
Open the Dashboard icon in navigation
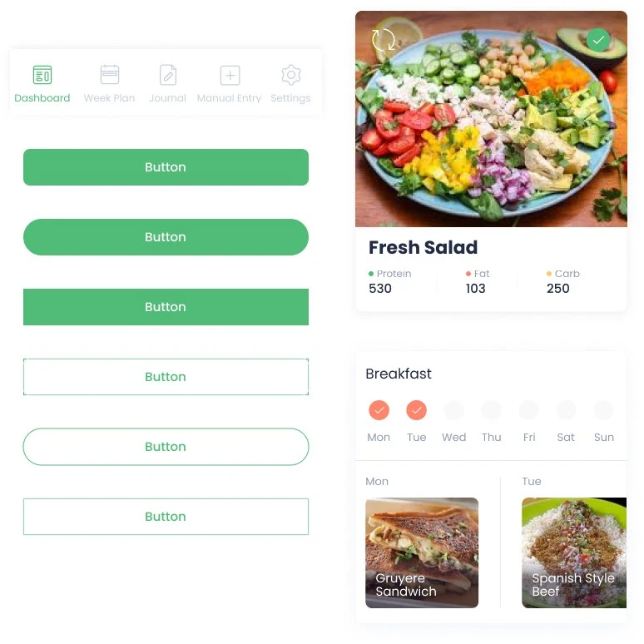click(42, 75)
